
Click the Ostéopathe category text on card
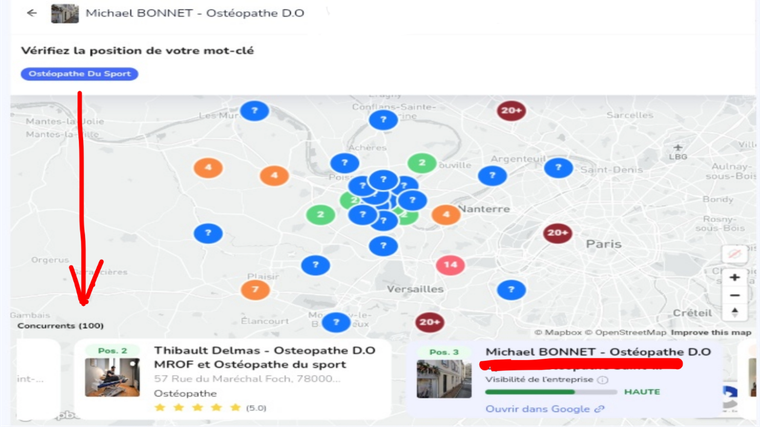coord(185,394)
